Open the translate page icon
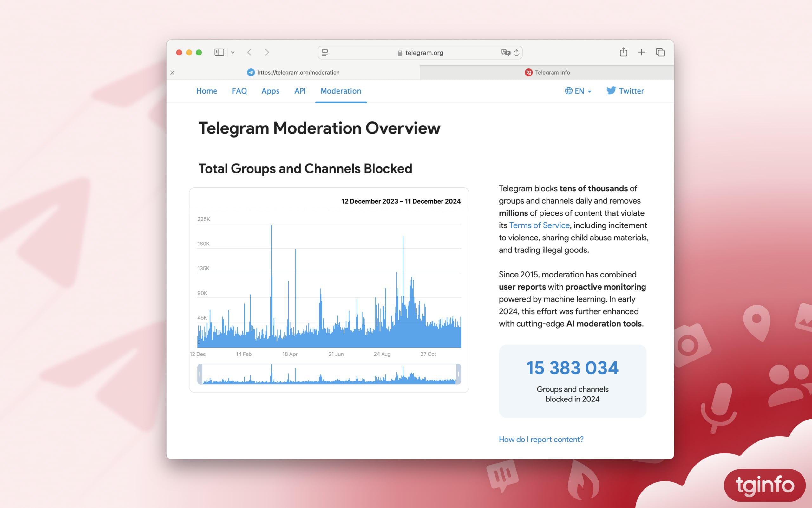The height and width of the screenshot is (508, 812). (x=505, y=53)
